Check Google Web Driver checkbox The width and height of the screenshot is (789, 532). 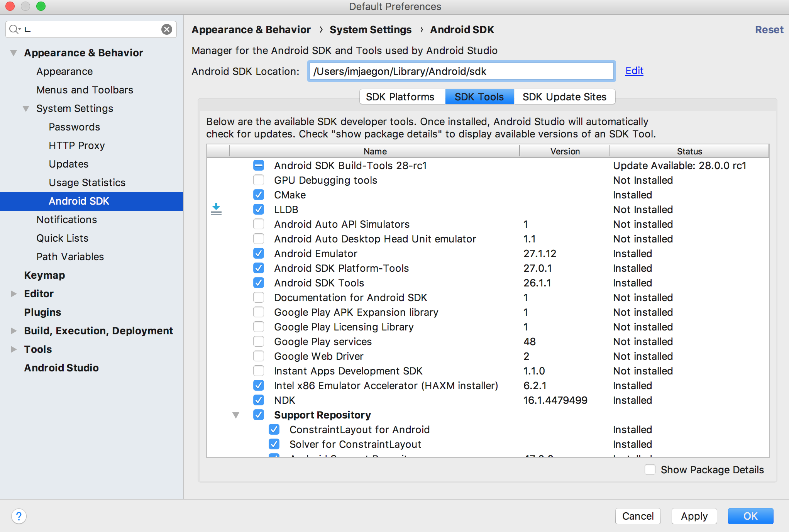[259, 356]
